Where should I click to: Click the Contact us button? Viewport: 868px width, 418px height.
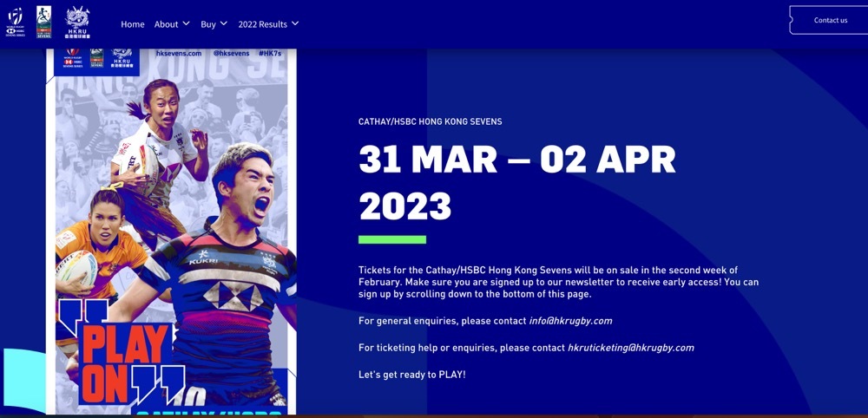(x=829, y=21)
